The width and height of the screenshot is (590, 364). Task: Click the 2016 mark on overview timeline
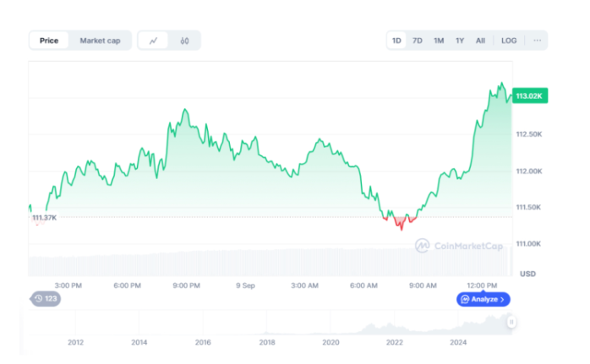point(203,342)
